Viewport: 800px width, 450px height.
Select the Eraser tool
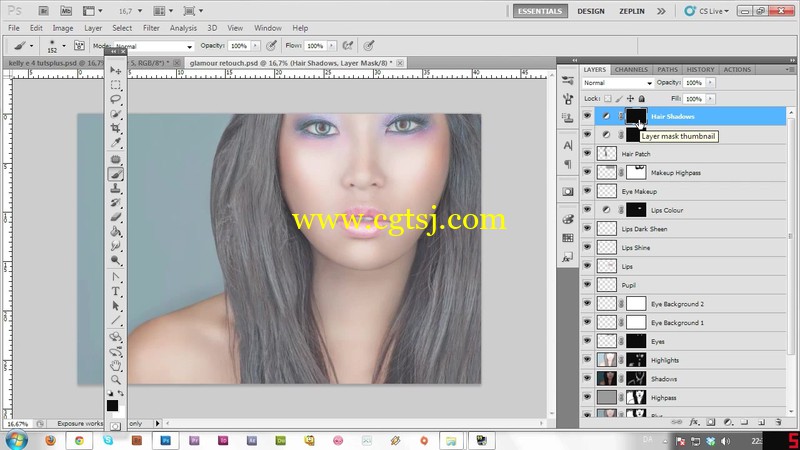tap(116, 217)
